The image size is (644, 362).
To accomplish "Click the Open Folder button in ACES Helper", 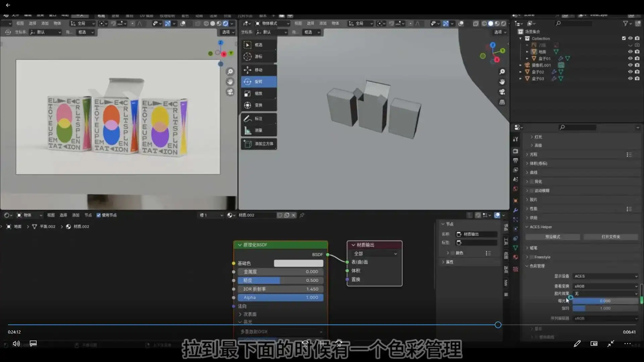I will pos(610,237).
